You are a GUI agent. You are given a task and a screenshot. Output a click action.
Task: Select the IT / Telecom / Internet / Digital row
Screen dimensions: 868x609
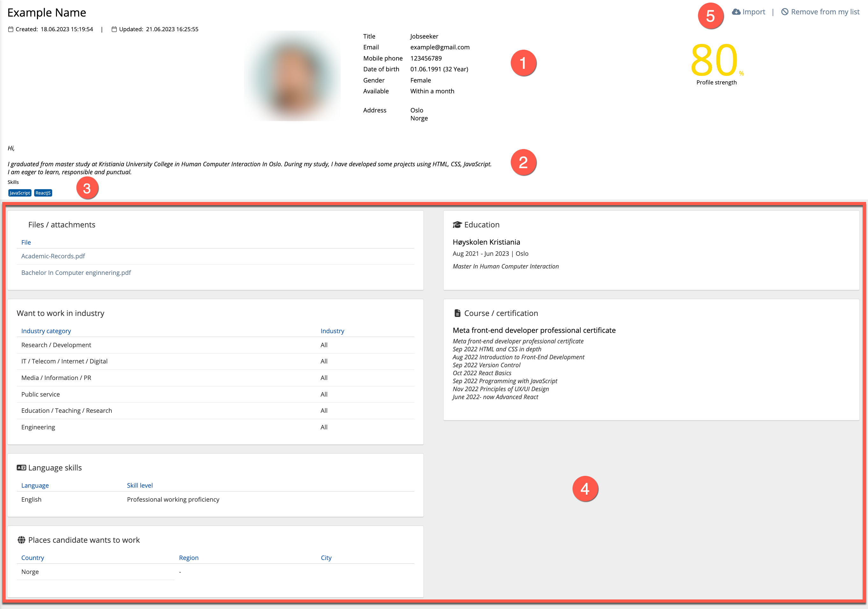(216, 361)
